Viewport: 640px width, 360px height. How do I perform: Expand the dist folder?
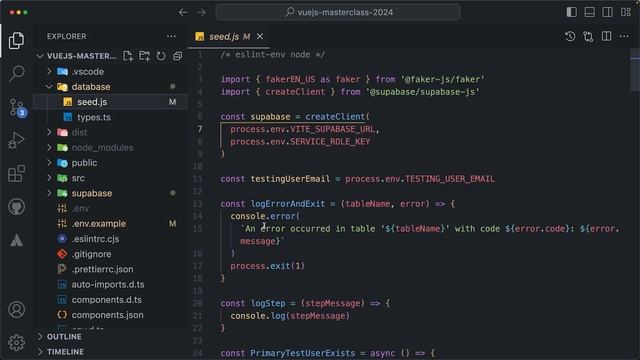[x=49, y=132]
